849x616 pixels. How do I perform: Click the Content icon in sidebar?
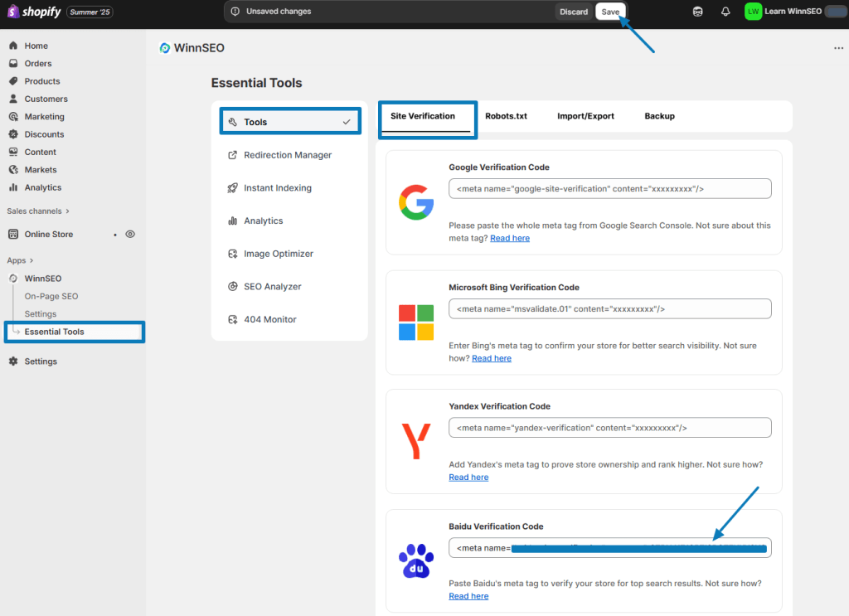point(13,152)
